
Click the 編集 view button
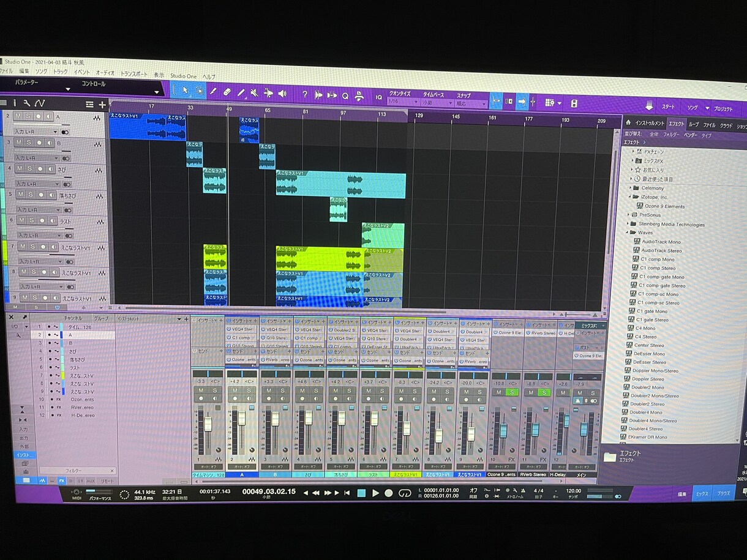click(682, 493)
